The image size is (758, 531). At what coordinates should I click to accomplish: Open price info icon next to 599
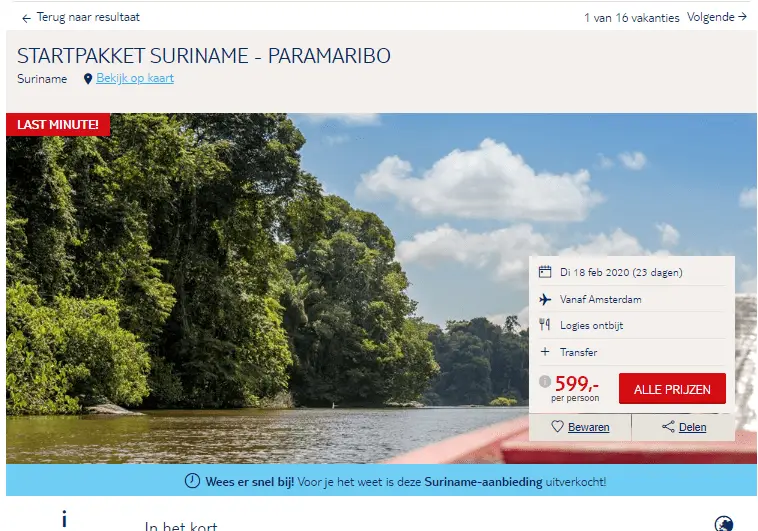545,381
